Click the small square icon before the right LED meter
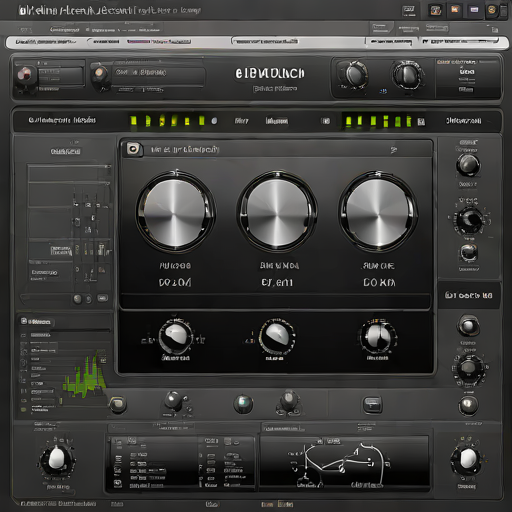 point(326,121)
